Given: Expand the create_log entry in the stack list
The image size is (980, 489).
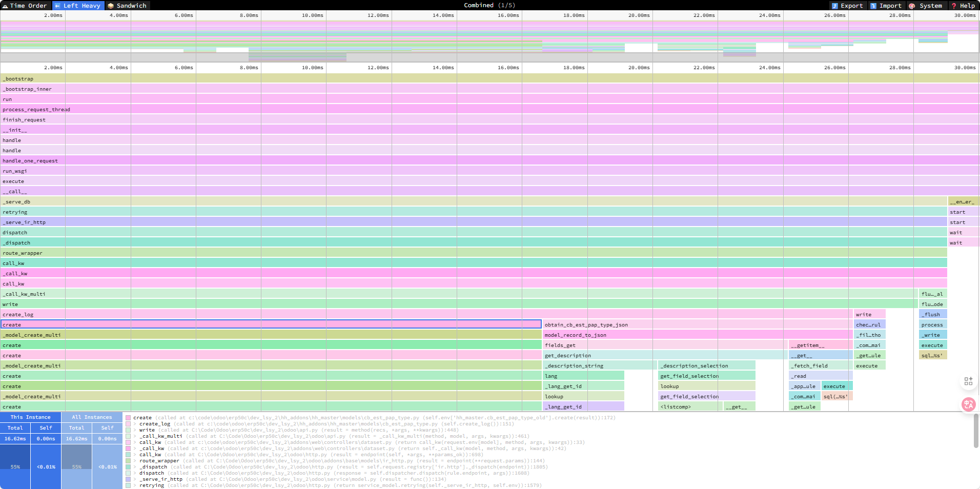Looking at the screenshot, I should 135,424.
